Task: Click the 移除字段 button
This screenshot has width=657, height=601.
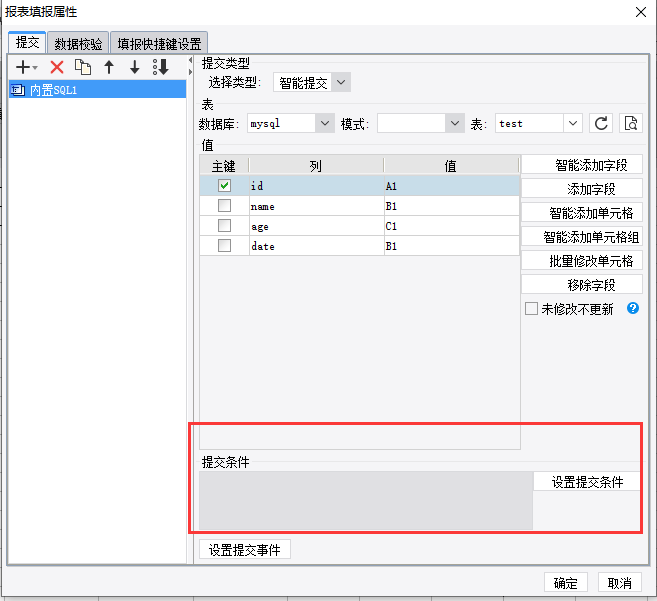Action: click(x=582, y=284)
